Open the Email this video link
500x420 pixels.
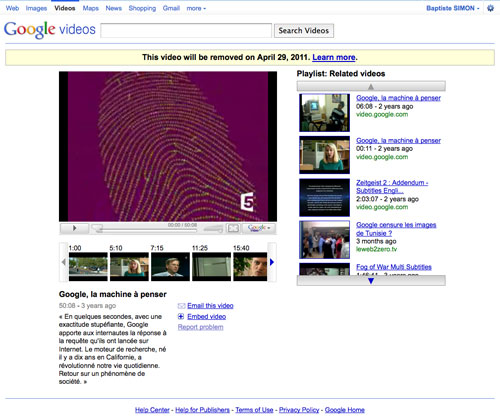[210, 306]
